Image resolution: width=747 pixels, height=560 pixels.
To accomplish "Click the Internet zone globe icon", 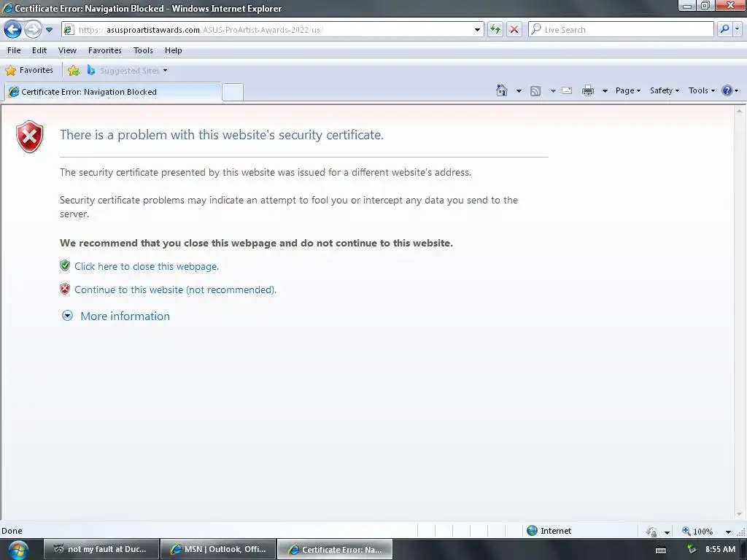I will pos(532,531).
